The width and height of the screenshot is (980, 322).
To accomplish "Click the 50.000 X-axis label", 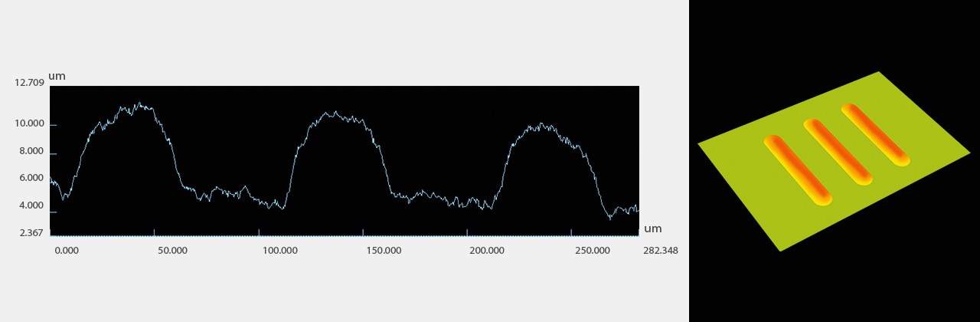I will (173, 250).
